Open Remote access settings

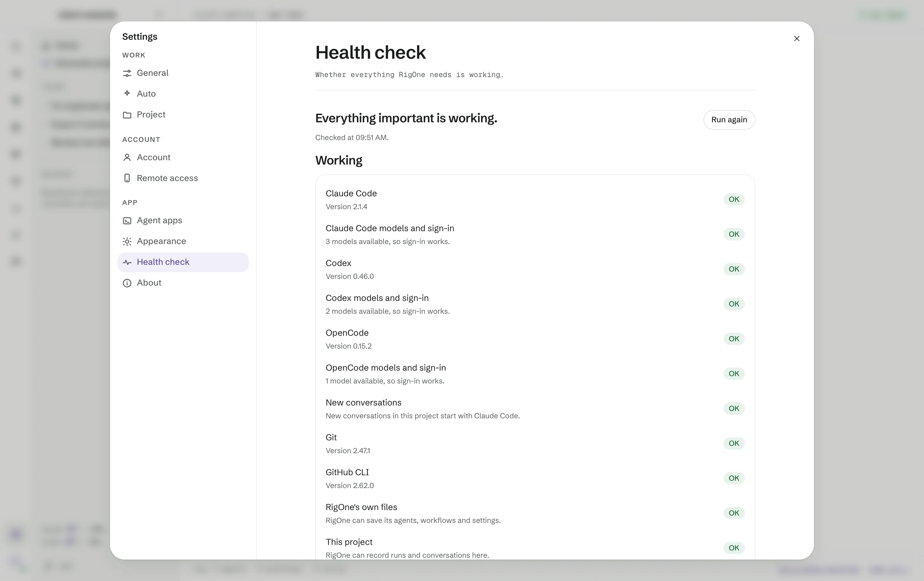[x=183, y=178]
